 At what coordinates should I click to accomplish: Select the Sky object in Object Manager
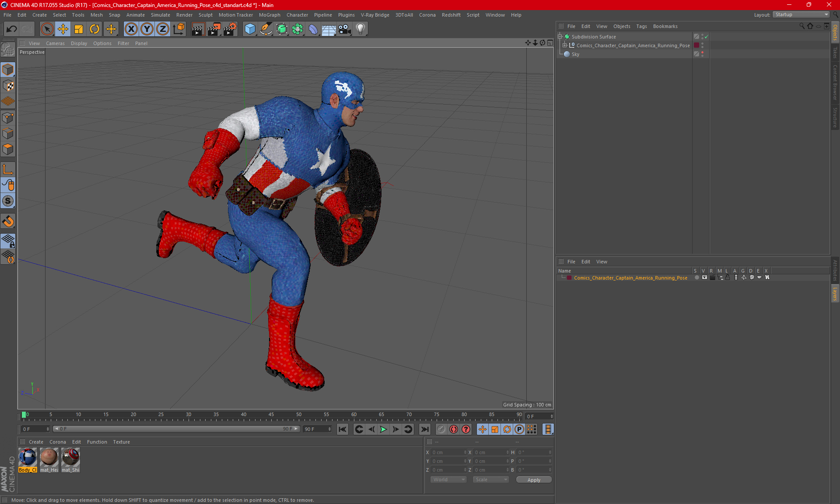575,54
